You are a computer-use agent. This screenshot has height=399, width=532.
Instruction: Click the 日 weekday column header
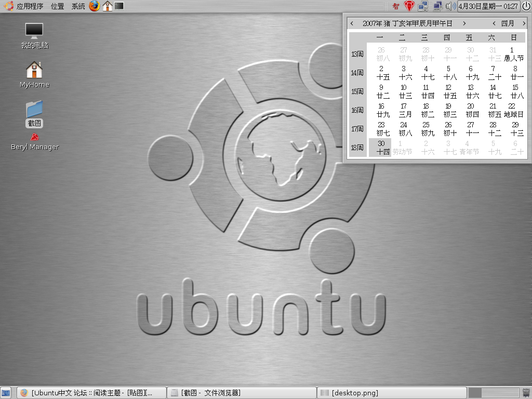(x=514, y=37)
